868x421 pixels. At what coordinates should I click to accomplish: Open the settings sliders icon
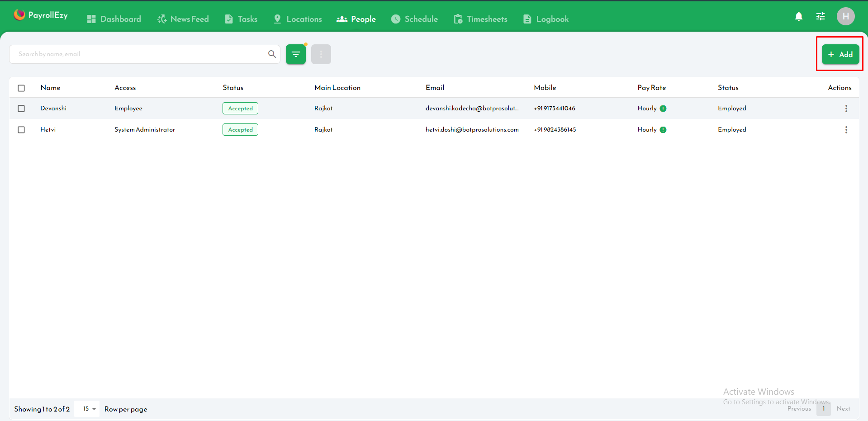821,16
